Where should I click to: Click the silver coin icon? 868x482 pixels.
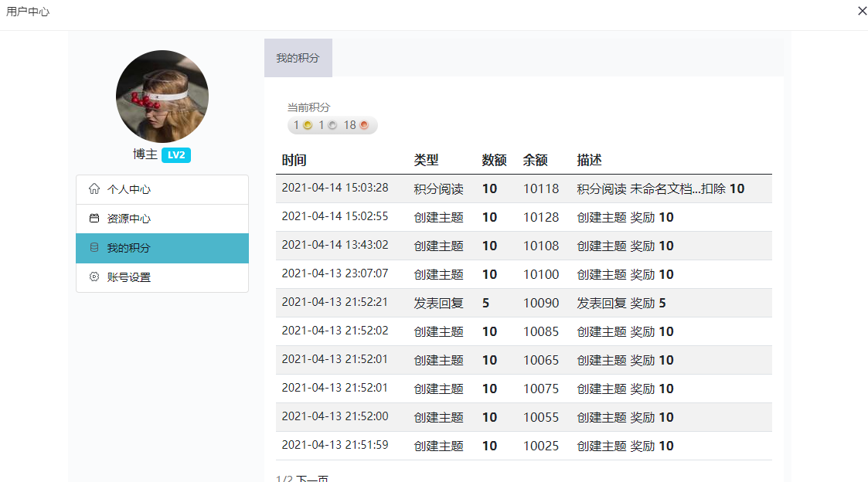[x=332, y=125]
